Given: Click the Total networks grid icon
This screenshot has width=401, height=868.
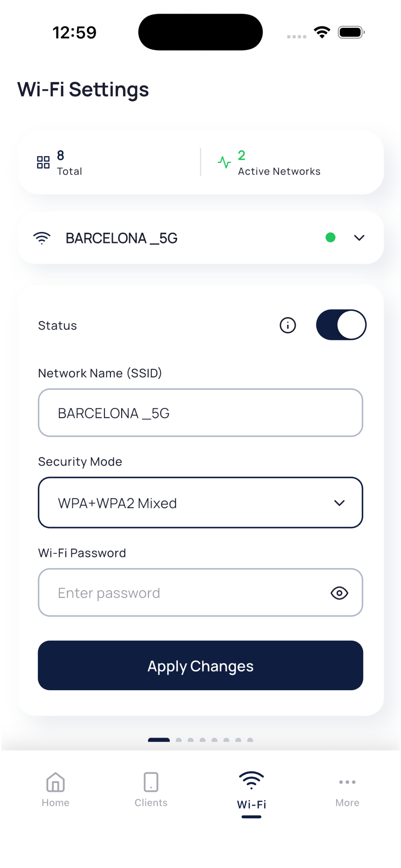Looking at the screenshot, I should 43,162.
